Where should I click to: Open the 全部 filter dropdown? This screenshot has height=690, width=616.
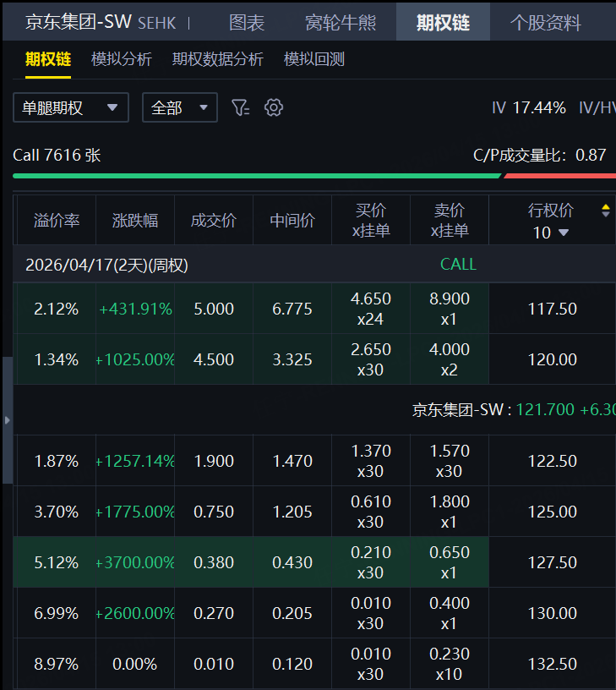(179, 107)
